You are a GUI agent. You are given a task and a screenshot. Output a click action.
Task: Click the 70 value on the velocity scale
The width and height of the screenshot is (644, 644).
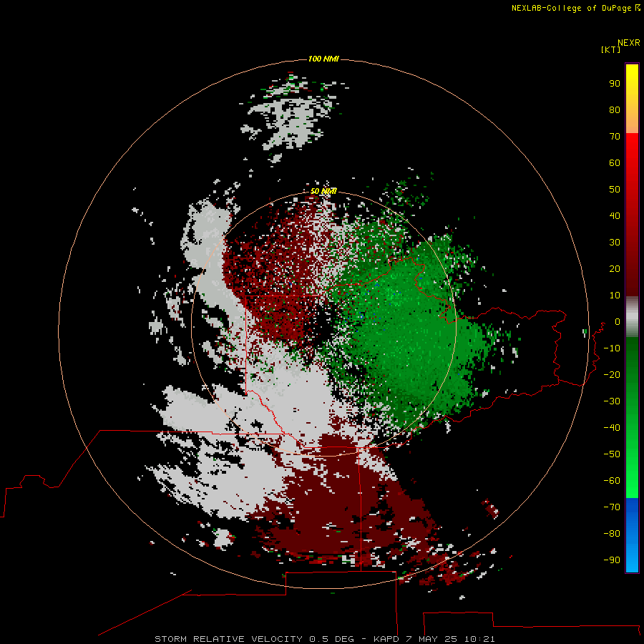click(615, 137)
